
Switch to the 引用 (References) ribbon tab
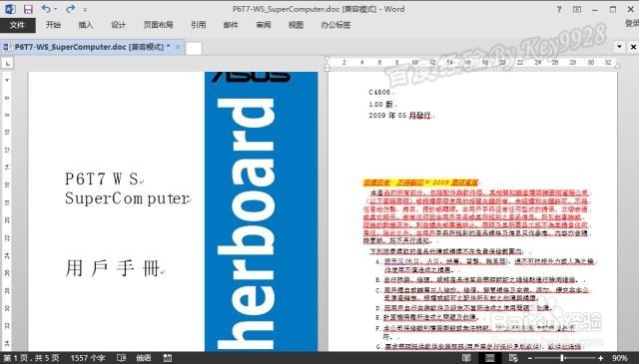click(x=198, y=25)
